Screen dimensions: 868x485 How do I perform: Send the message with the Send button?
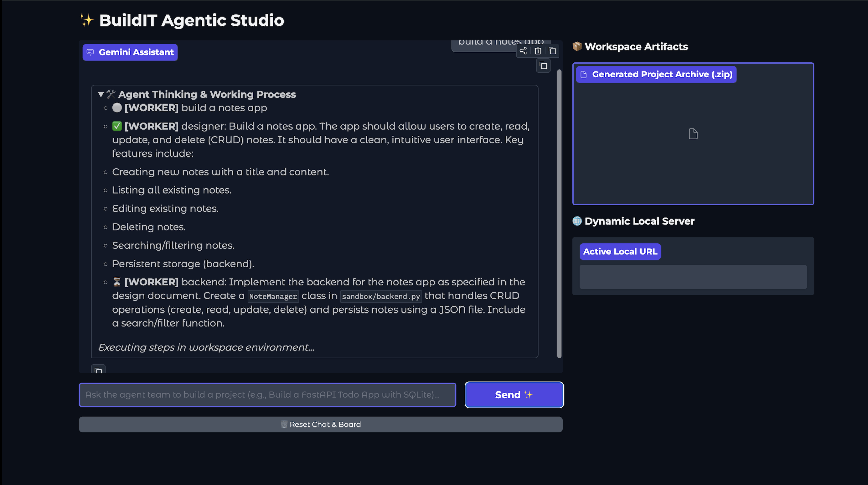point(514,395)
